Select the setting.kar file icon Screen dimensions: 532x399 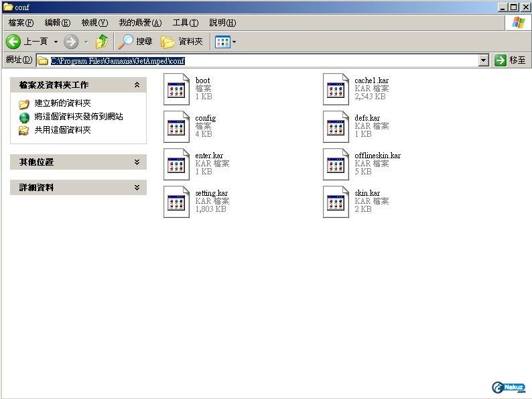(x=176, y=202)
